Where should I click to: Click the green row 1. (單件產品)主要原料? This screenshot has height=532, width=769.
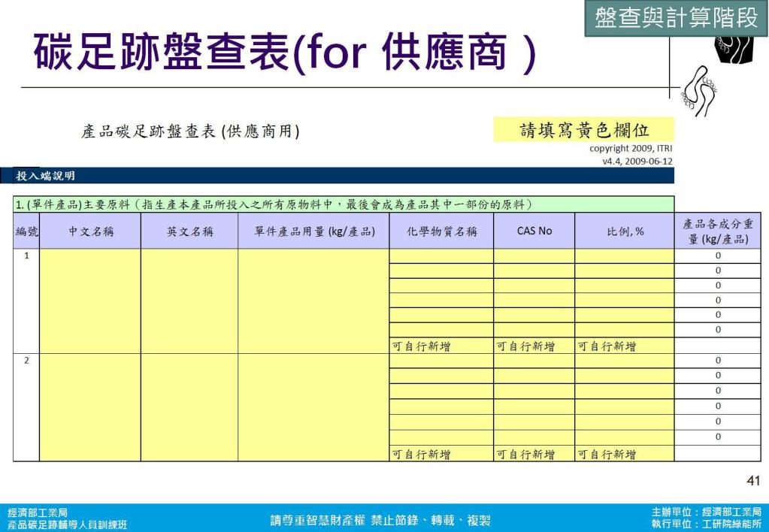click(x=344, y=204)
